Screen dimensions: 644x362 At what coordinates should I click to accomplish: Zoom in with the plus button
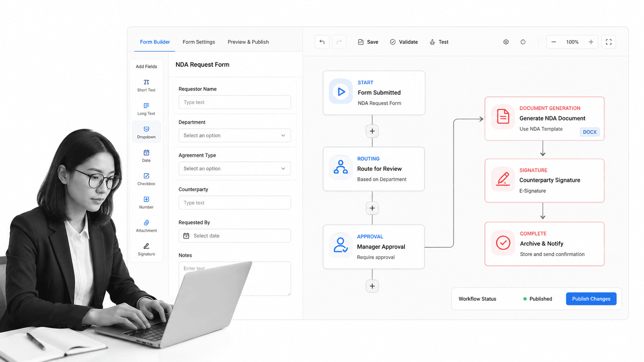(x=591, y=42)
